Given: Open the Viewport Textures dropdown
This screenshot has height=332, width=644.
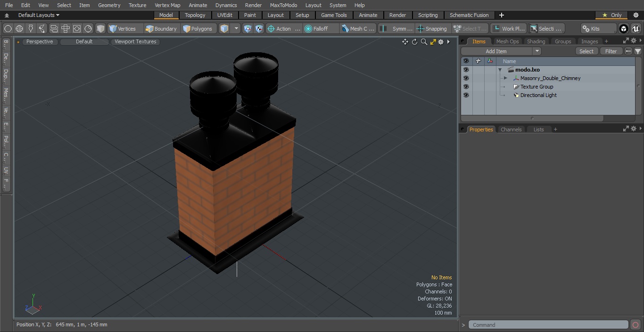Looking at the screenshot, I should pyautogui.click(x=135, y=41).
